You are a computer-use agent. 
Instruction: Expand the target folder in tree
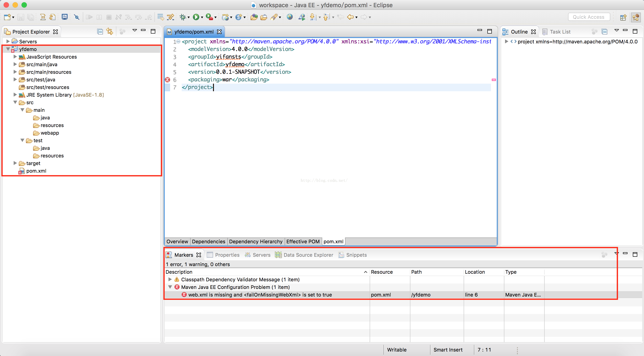point(15,163)
